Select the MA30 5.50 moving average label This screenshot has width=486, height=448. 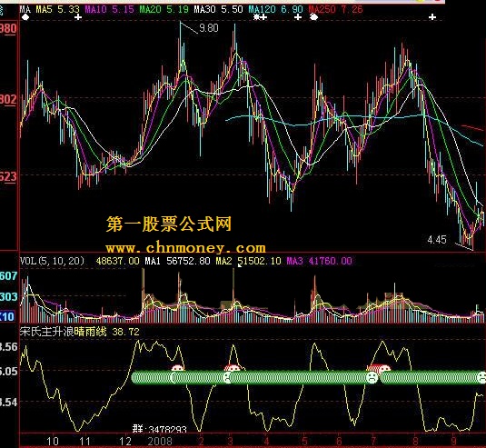click(x=218, y=9)
